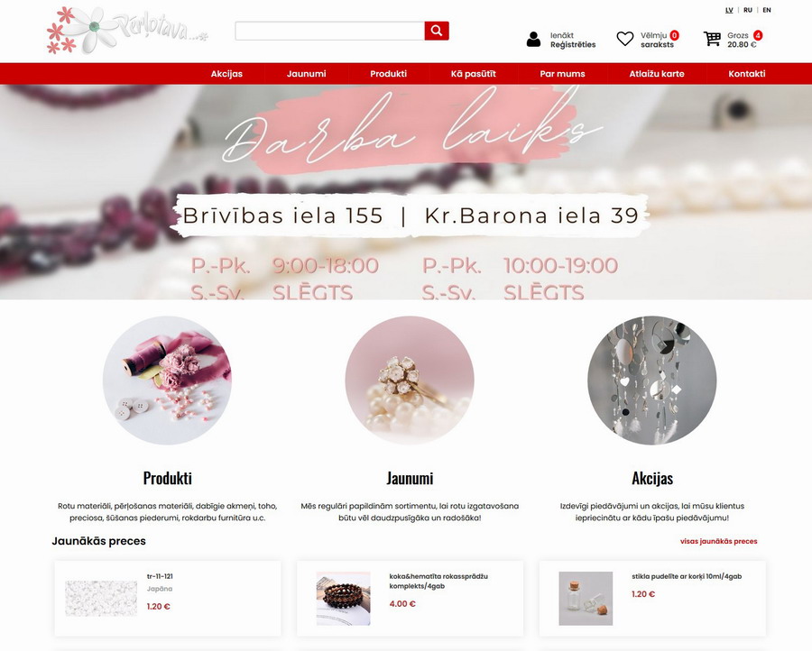The image size is (812, 651).
Task: Select the LV language option
Action: [729, 10]
